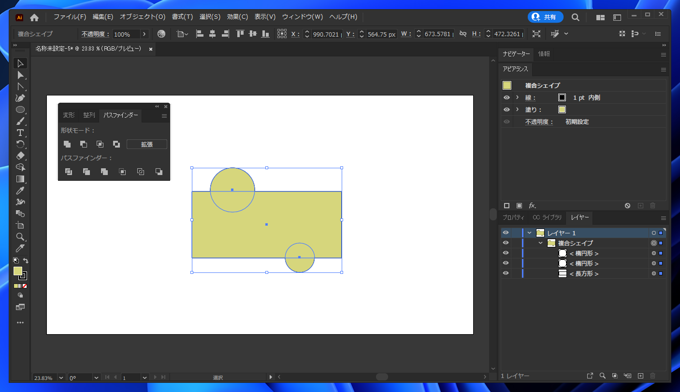Collapse レイヤー 1 in Layers panel
680x392 pixels.
click(530, 233)
